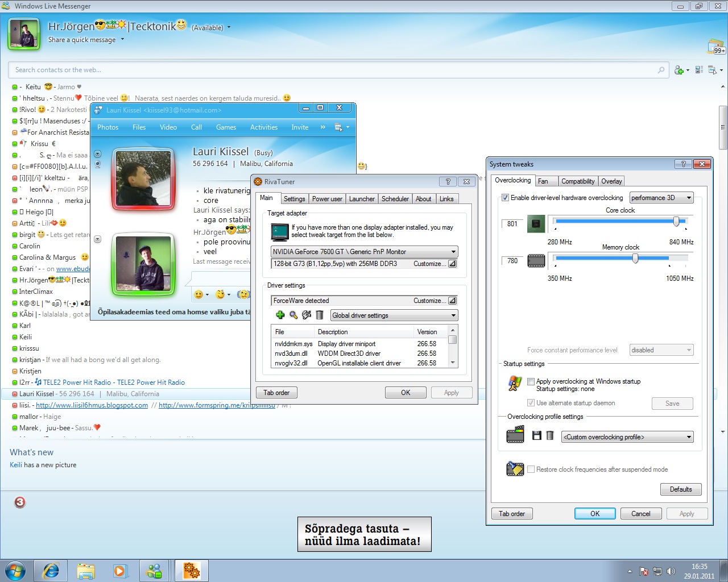Open the Global driver settings dropdown
This screenshot has width=728, height=582.
tap(394, 315)
